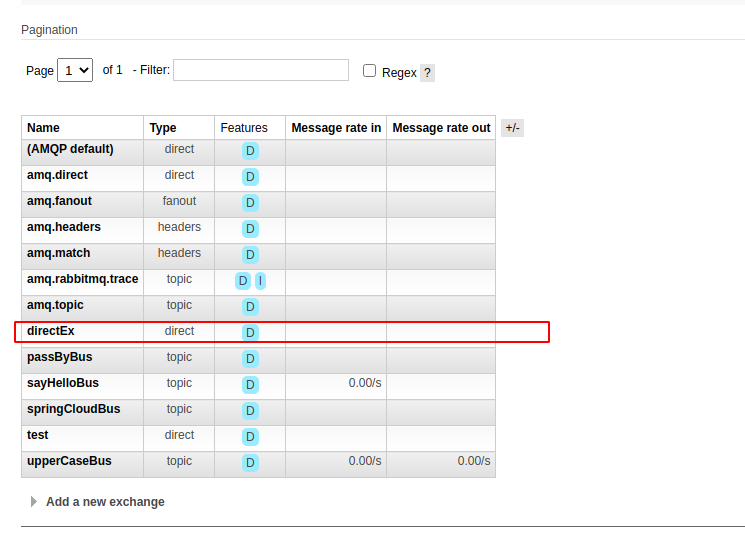Sort table by the Type column header
Viewport: 745px width, 533px height.
pyautogui.click(x=162, y=128)
